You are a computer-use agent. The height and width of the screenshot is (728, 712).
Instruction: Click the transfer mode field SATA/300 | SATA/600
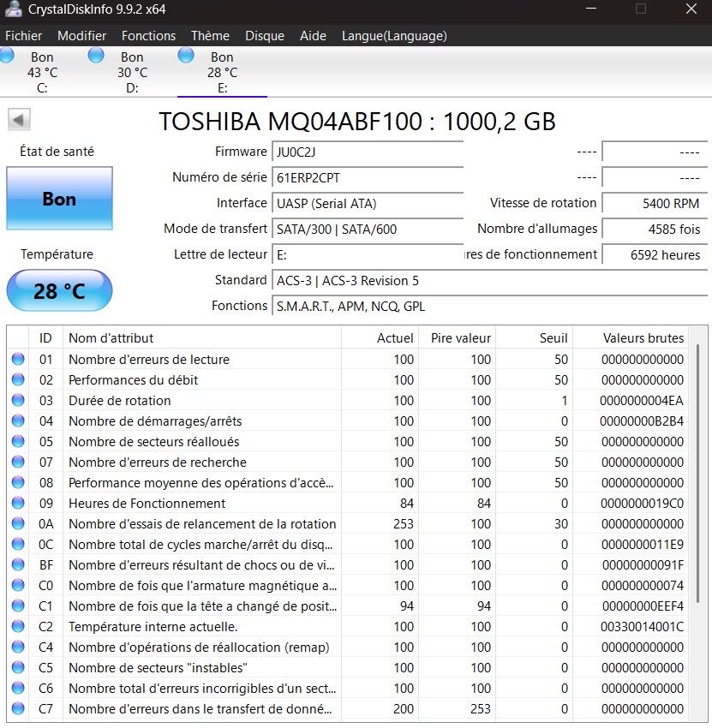point(368,229)
